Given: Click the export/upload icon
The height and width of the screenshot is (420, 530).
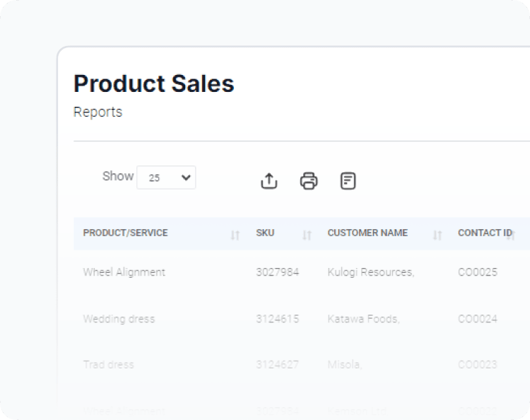Looking at the screenshot, I should point(269,181).
